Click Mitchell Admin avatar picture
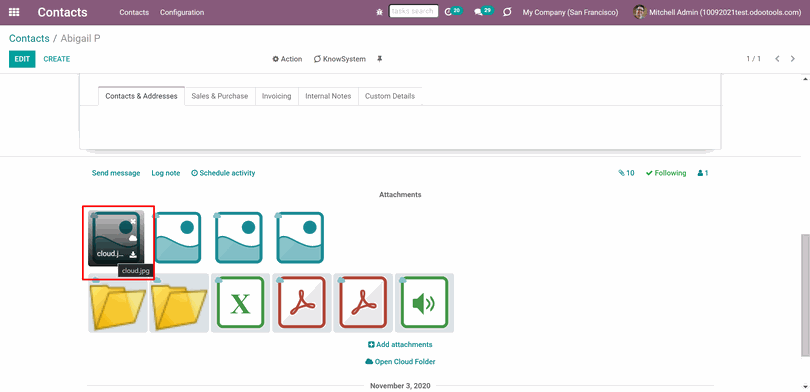This screenshot has height=392, width=810. (640, 12)
